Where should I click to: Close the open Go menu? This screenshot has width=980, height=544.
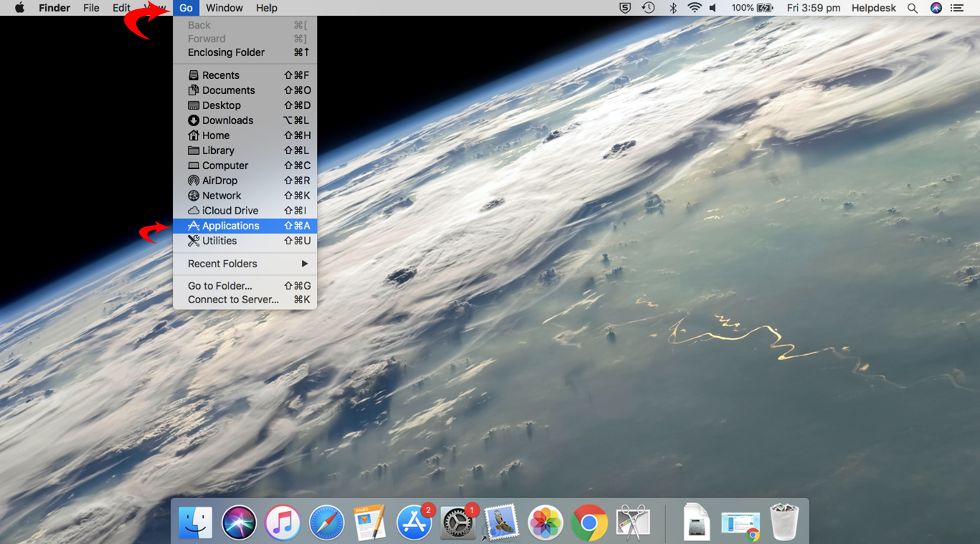[x=186, y=8]
